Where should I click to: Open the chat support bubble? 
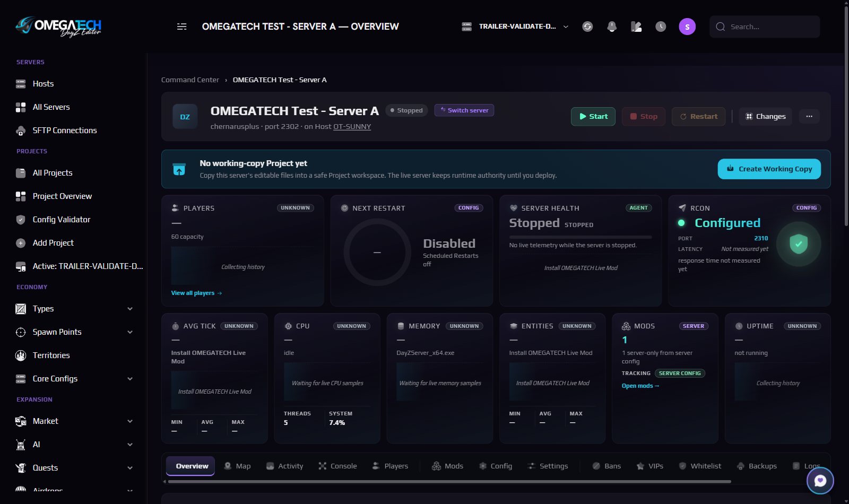tap(820, 481)
